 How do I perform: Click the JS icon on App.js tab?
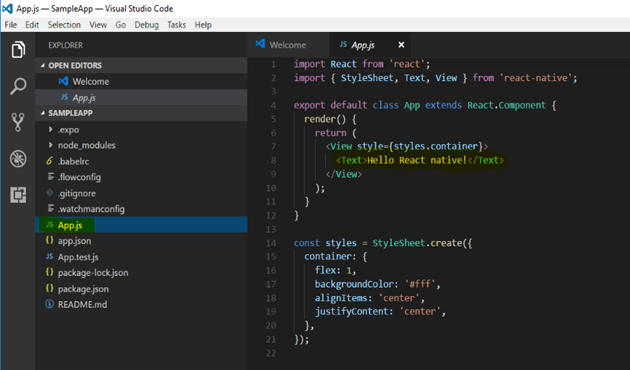tap(343, 45)
